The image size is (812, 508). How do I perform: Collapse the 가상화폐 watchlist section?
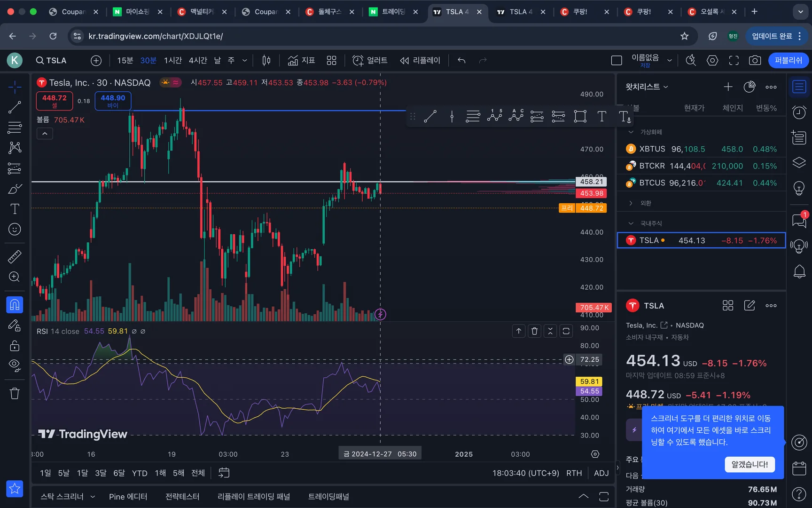tap(631, 132)
